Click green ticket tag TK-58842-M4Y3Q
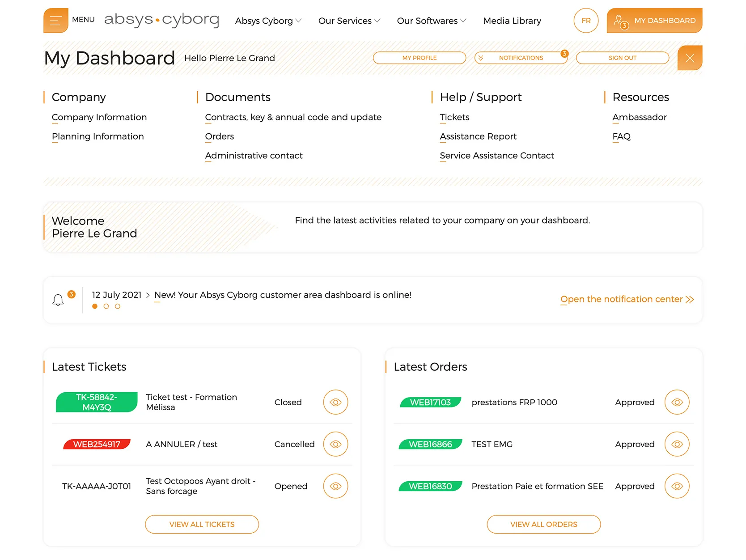 click(97, 402)
